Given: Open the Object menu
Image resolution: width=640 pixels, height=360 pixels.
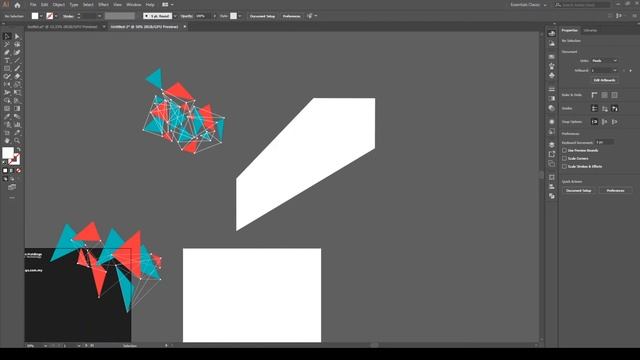Looking at the screenshot, I should click(x=59, y=5).
